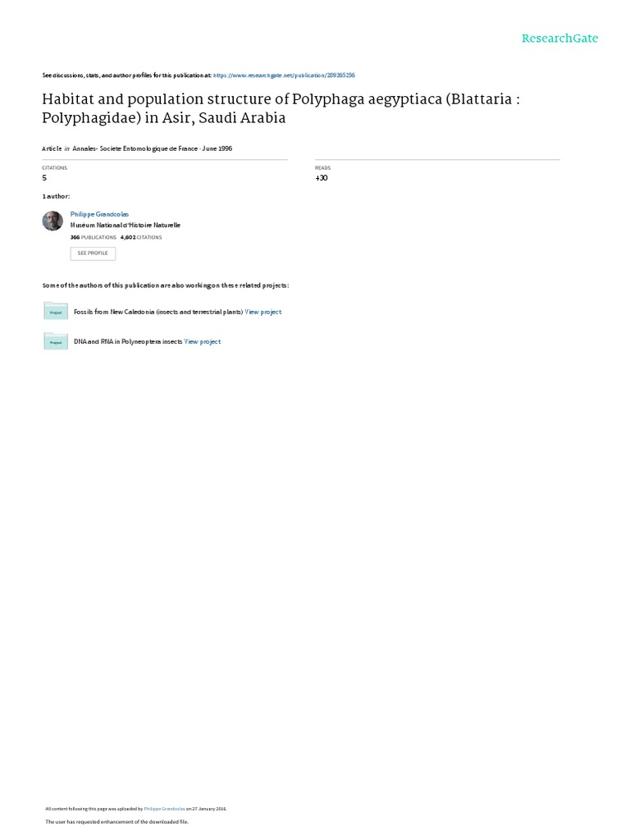The height and width of the screenshot is (840, 630).
Task: Click the citations count of 5
Action: tap(44, 178)
